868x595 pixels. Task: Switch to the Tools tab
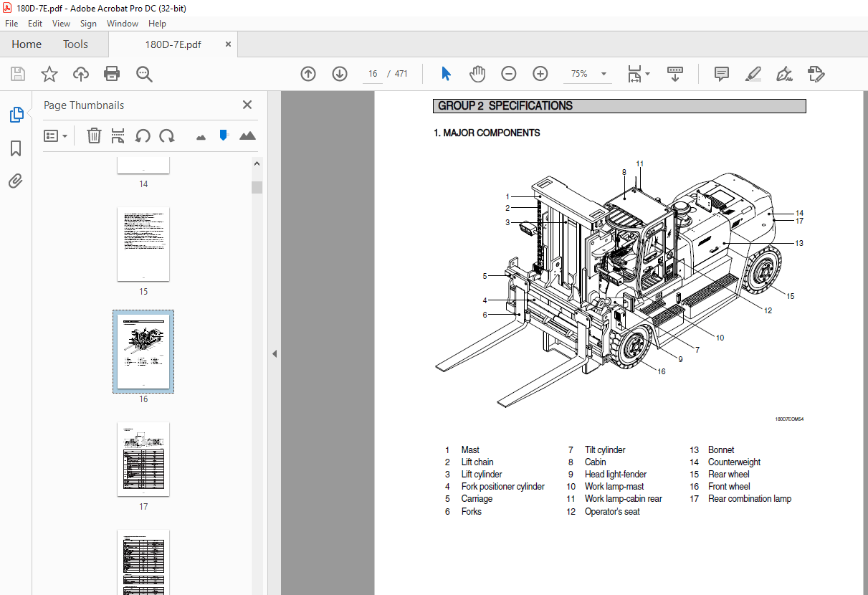pyautogui.click(x=75, y=44)
